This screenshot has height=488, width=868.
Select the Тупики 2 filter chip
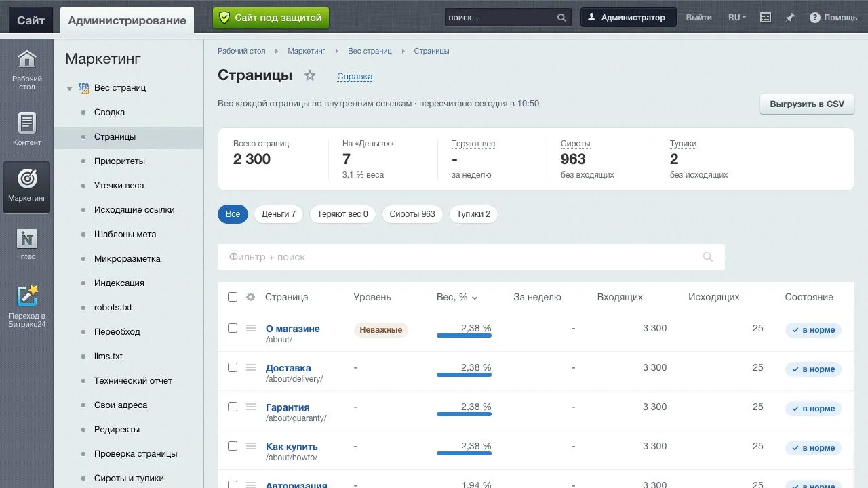click(x=473, y=214)
